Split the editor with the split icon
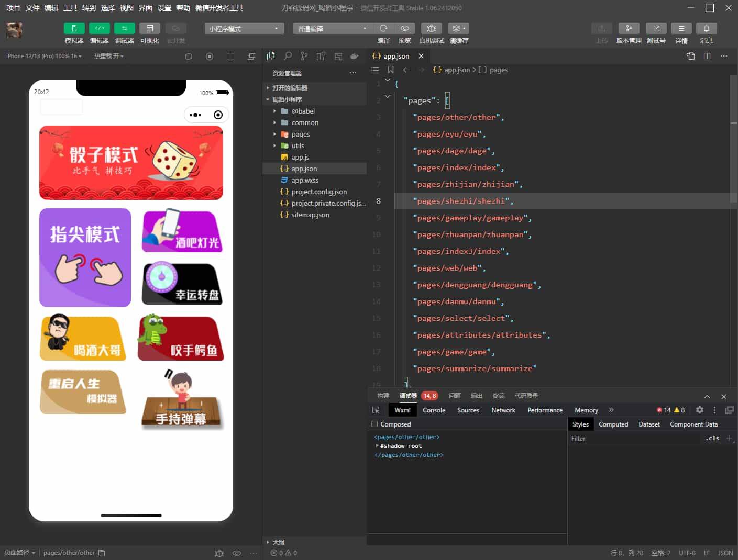 coord(707,56)
